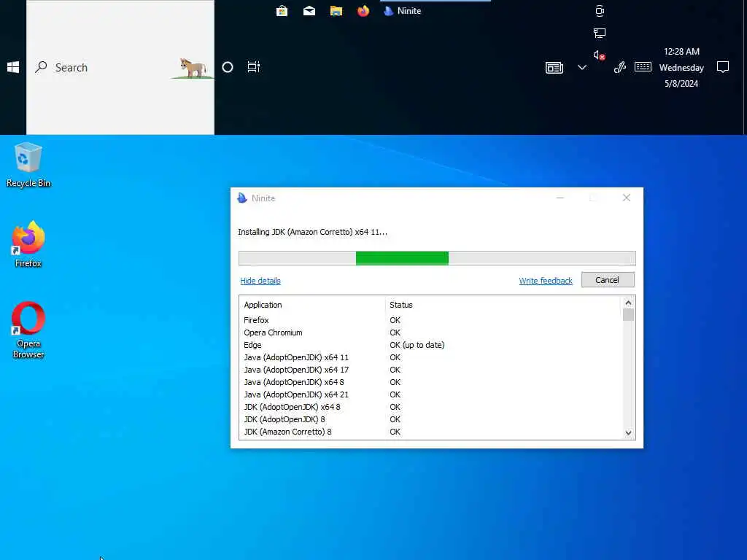
Task: Select Opera Browser desktop shortcut
Action: tap(28, 330)
